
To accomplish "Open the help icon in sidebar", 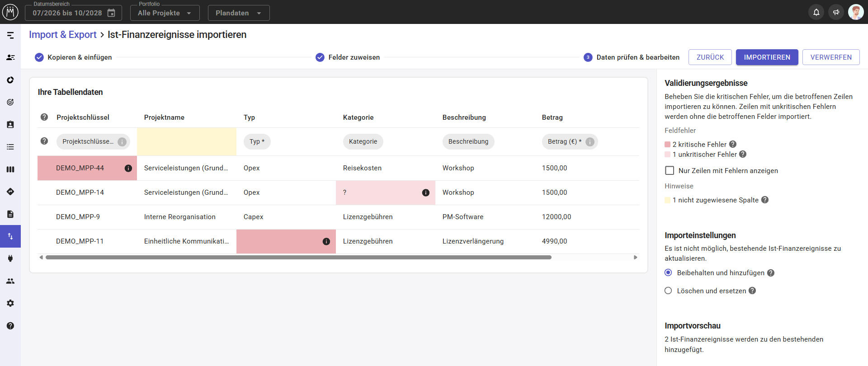I will click(10, 326).
